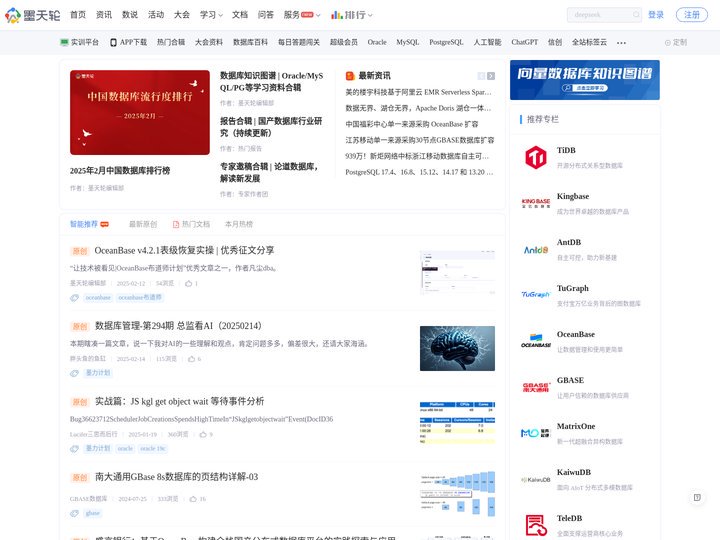Open KaiwuDB column logo

[535, 479]
